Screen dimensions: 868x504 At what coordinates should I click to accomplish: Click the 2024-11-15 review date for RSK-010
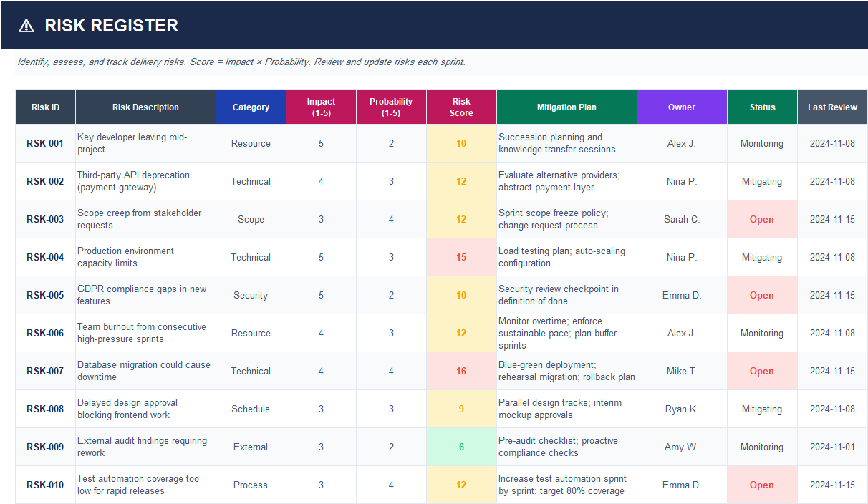832,485
